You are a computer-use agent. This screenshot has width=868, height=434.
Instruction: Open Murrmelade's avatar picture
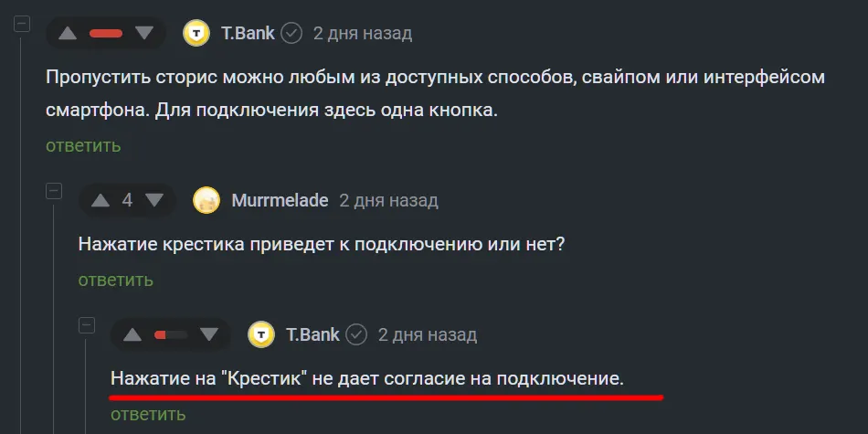pos(207,201)
